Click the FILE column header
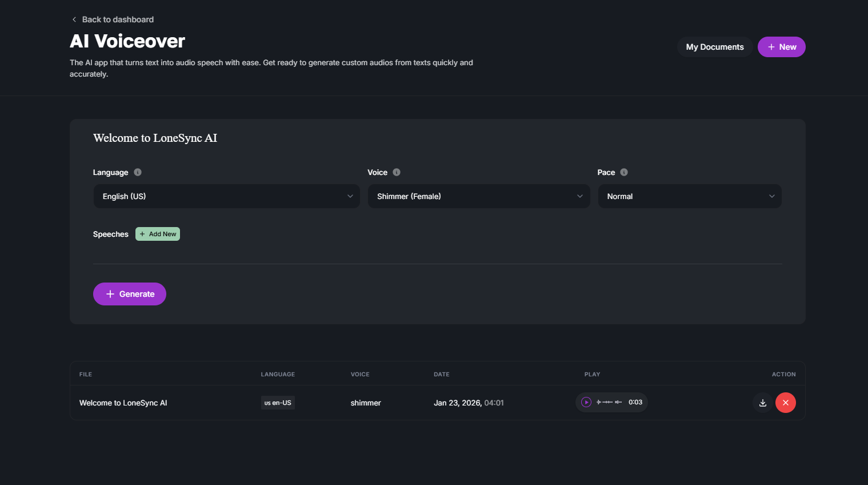 tap(86, 374)
